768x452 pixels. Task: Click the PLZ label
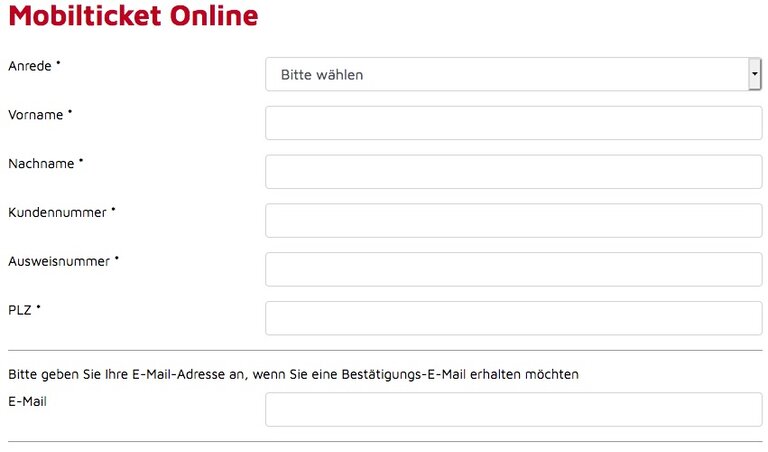pyautogui.click(x=20, y=310)
